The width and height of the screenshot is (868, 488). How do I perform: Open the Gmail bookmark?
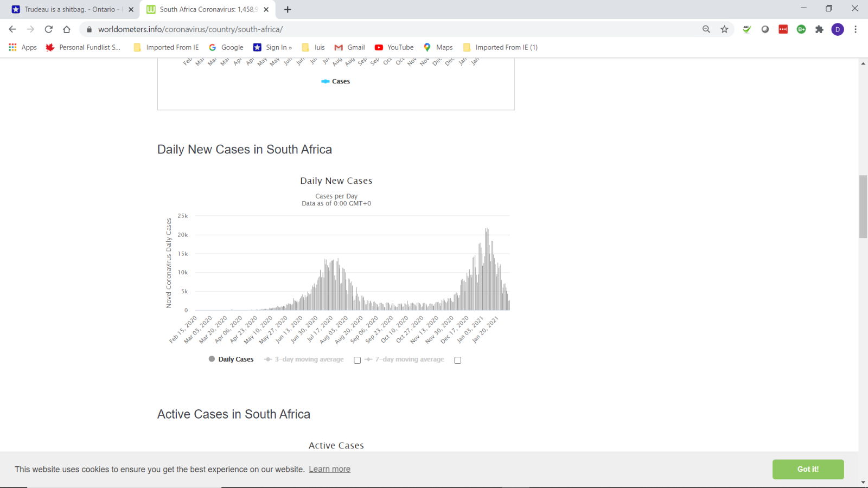pyautogui.click(x=349, y=47)
